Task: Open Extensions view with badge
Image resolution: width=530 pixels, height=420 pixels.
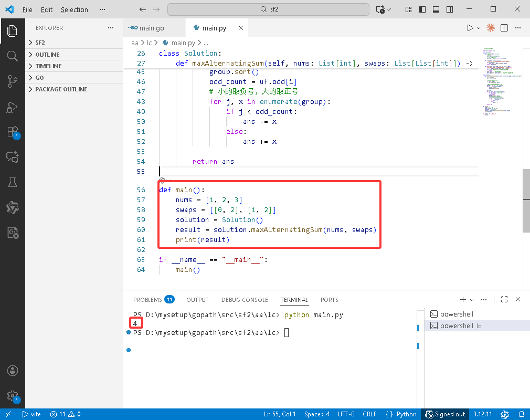Action: pos(13,132)
